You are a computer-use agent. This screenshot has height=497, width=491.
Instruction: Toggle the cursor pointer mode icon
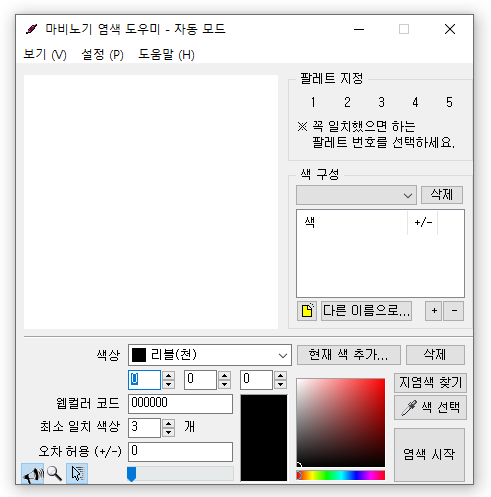(77, 473)
